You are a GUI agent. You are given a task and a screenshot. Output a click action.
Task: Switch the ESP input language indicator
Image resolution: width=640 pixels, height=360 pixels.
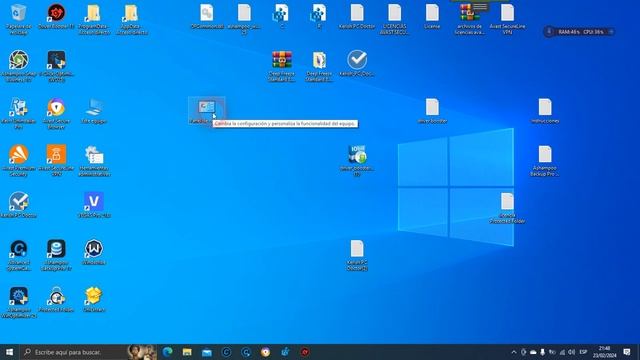[583, 352]
